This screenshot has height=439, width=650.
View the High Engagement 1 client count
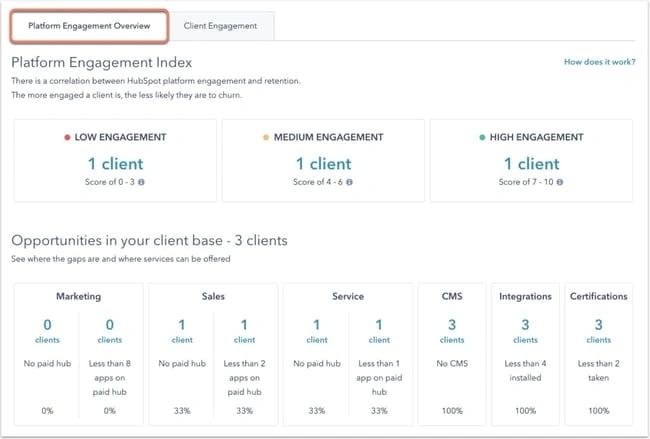click(x=530, y=164)
